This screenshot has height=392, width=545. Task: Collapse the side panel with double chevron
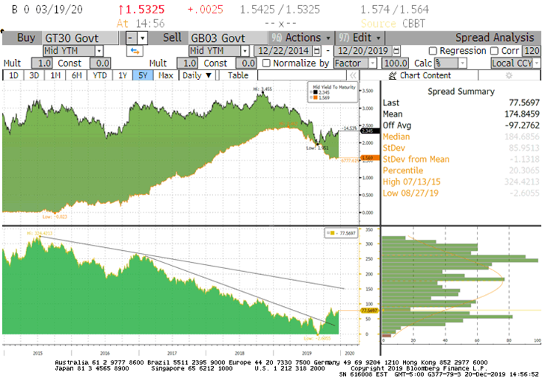coord(354,75)
